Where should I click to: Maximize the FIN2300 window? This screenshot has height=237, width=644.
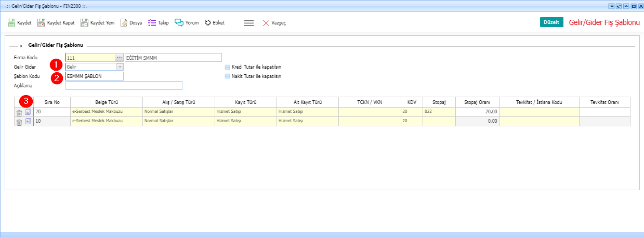633,5
